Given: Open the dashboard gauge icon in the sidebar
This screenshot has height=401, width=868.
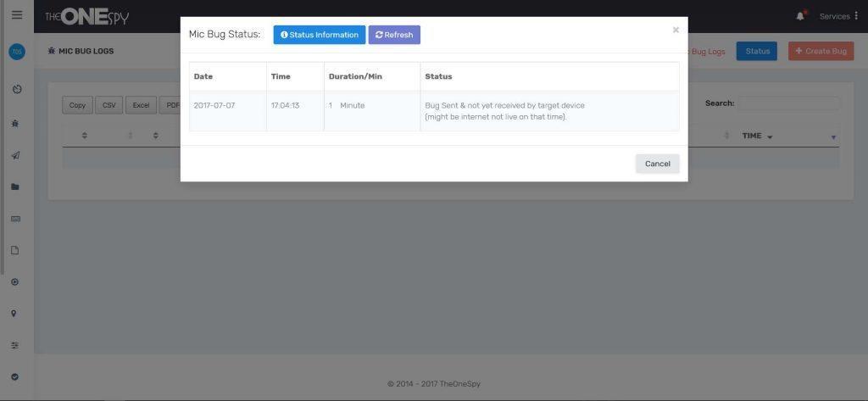Looking at the screenshot, I should coord(17,89).
